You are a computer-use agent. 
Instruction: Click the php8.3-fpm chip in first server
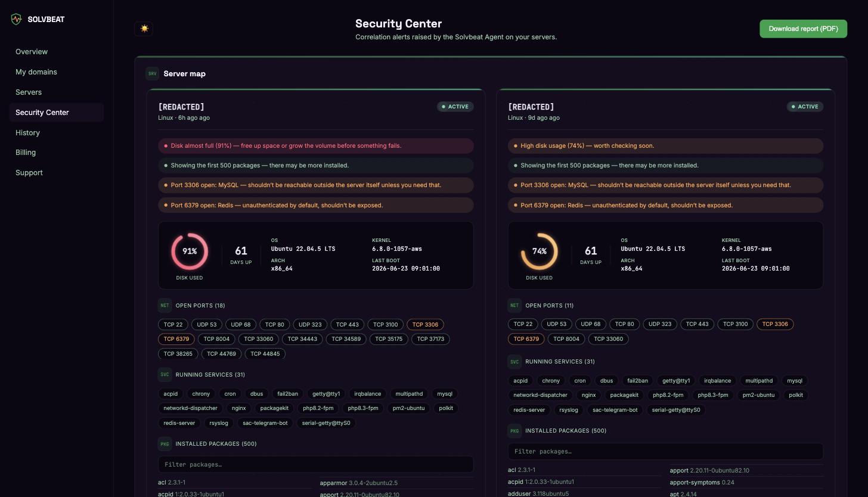pos(363,408)
